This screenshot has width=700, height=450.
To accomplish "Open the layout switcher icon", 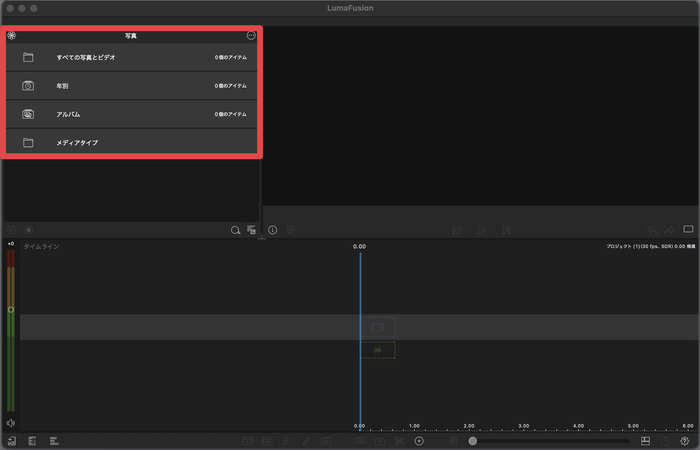I will click(646, 441).
